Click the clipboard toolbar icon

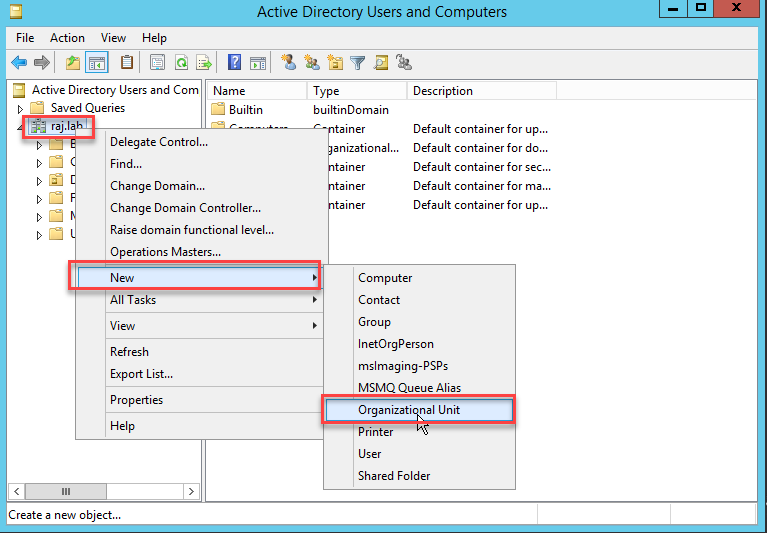[x=127, y=62]
